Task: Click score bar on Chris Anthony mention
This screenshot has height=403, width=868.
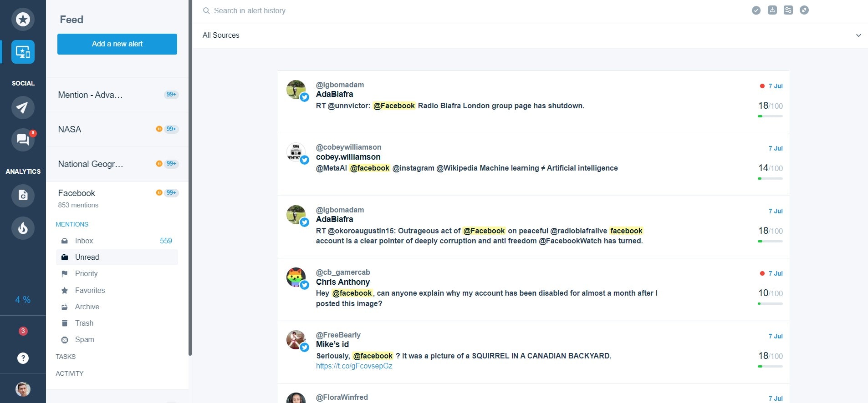Action: tap(770, 303)
